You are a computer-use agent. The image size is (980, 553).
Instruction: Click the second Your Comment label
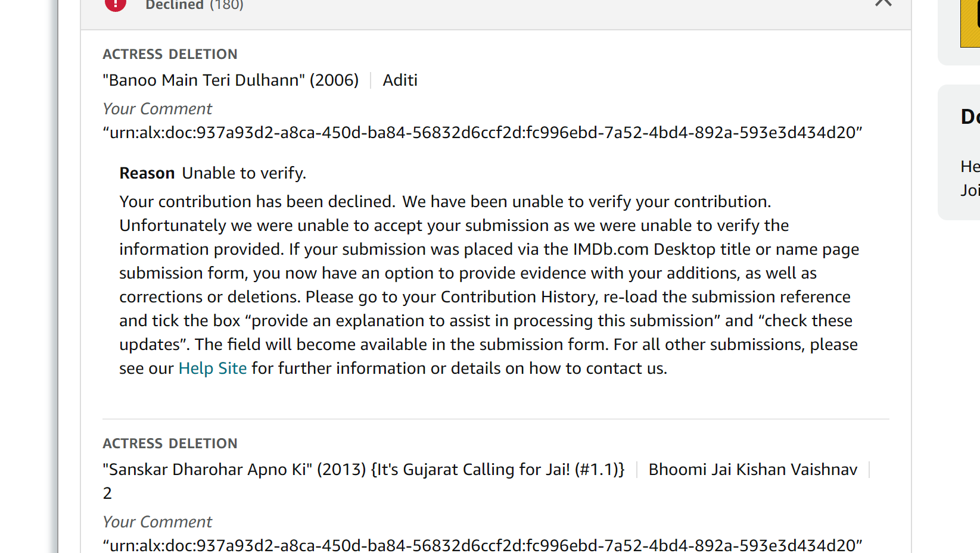pos(157,522)
